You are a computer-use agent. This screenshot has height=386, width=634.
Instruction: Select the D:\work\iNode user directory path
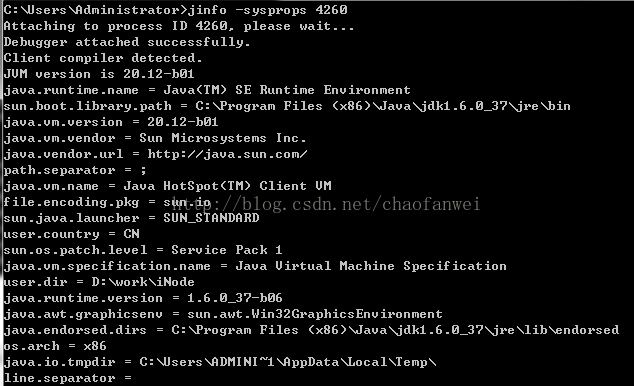(x=143, y=282)
